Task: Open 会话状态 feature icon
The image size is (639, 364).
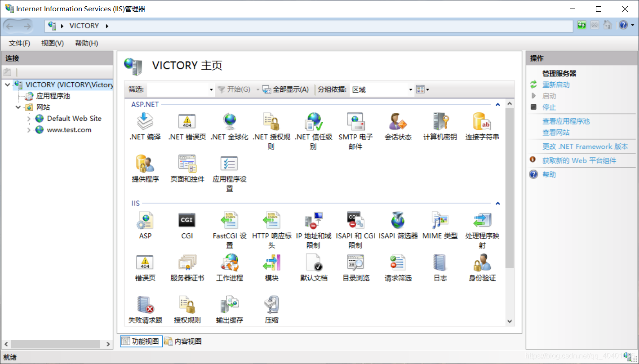Action: click(398, 121)
